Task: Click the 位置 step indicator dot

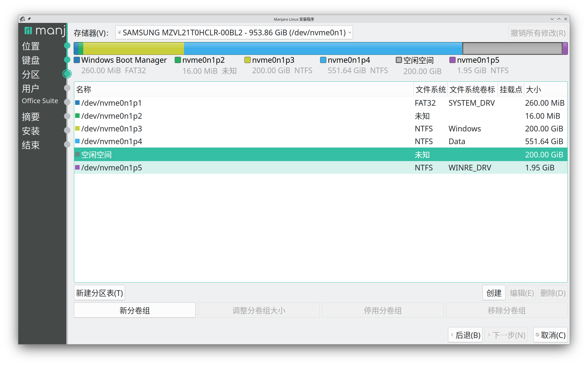Action: 67,46
